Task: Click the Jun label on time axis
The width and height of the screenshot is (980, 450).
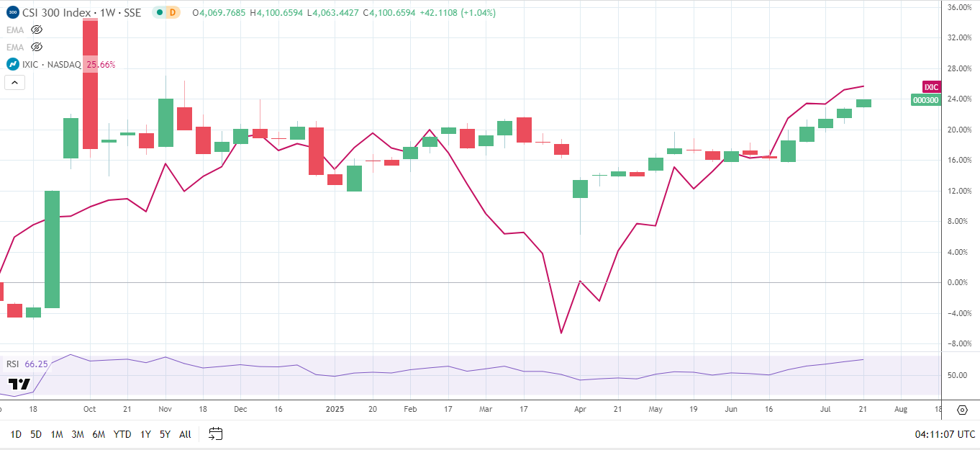Action: 731,409
